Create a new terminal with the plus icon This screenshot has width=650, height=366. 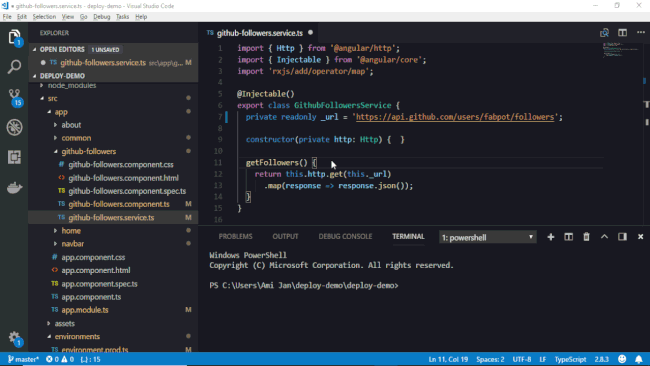pyautogui.click(x=551, y=237)
